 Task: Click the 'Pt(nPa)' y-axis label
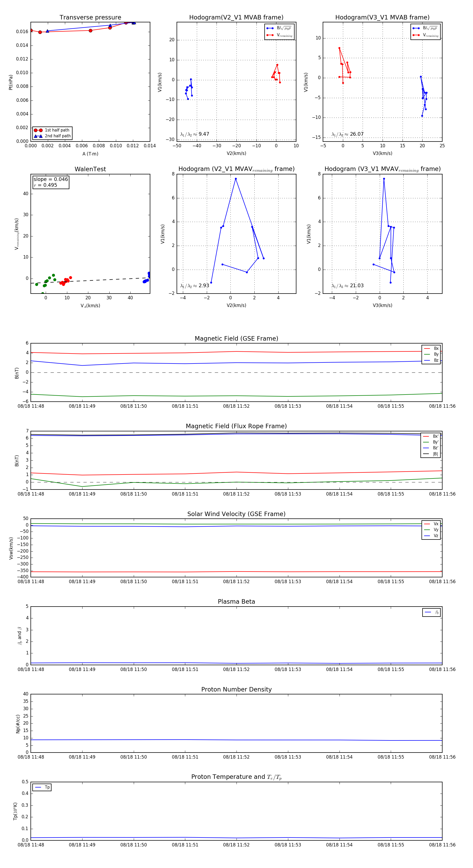click(11, 82)
